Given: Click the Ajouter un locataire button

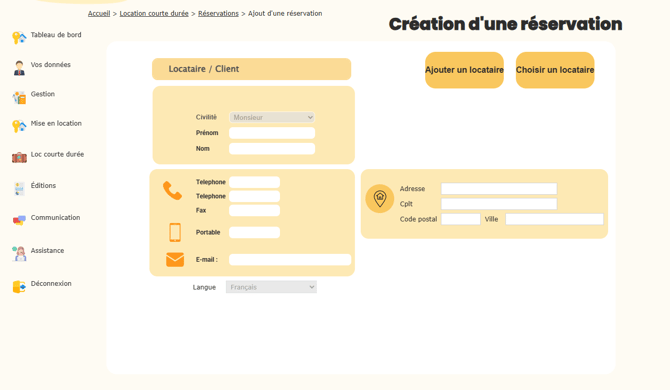Looking at the screenshot, I should point(464,70).
